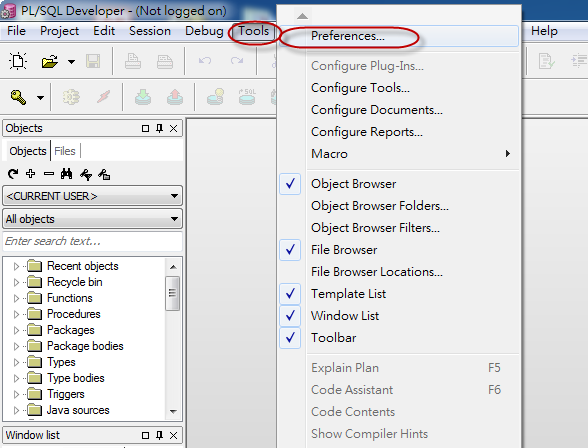Click the Open folder toolbar icon
This screenshot has height=448, width=588.
pos(50,61)
